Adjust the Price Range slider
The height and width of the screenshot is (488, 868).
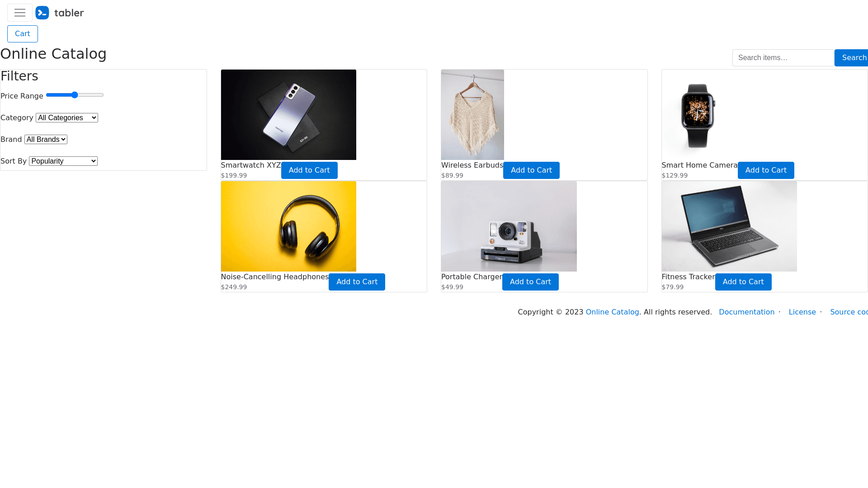tap(75, 95)
